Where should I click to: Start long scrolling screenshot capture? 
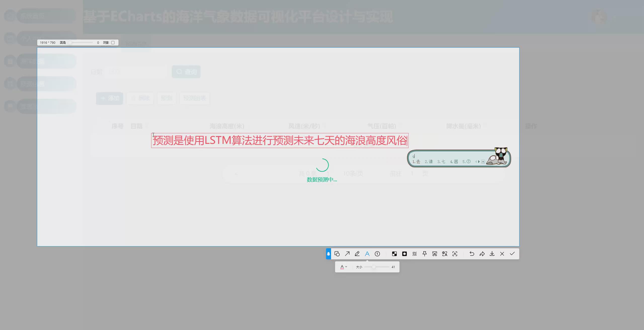[435, 254]
